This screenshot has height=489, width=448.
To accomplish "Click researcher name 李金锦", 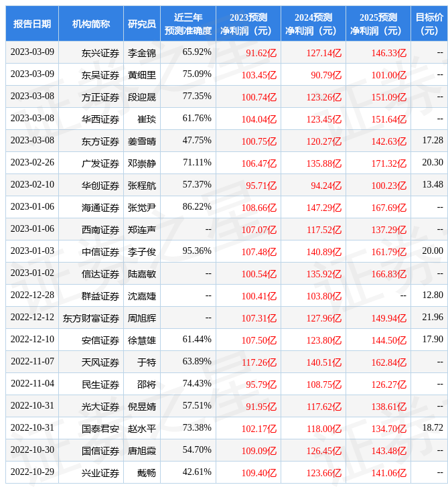I will [x=142, y=53].
